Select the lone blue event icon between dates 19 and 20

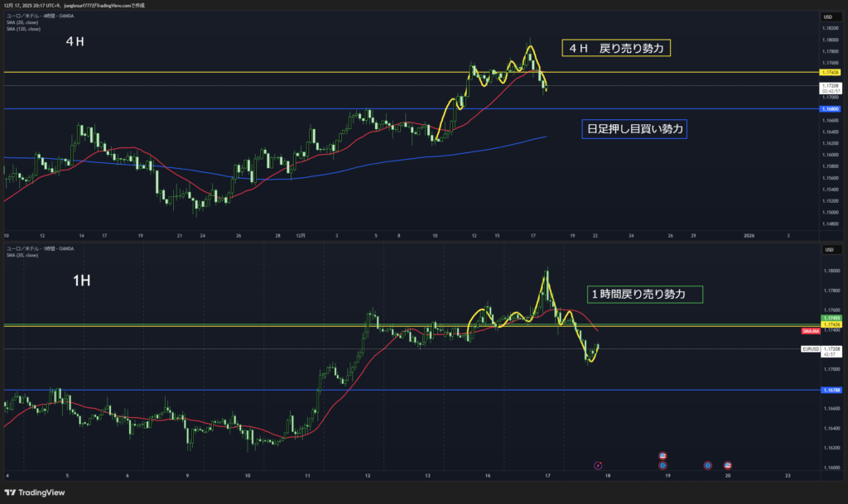708,466
